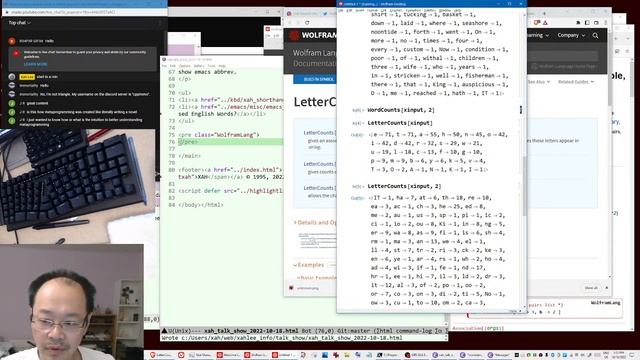Click the LetterCounts[xinput] input cell
This screenshot has height=360, width=640.
[x=400, y=123]
